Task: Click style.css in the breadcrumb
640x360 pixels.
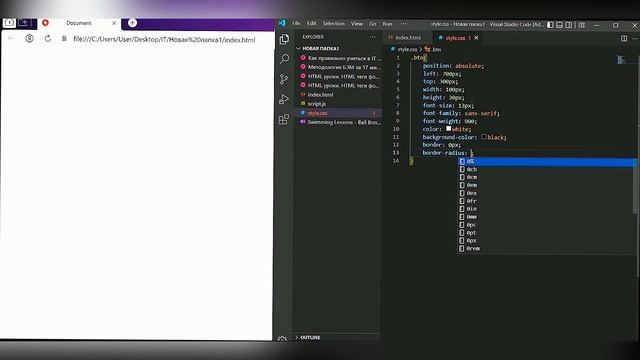Action: [407, 49]
